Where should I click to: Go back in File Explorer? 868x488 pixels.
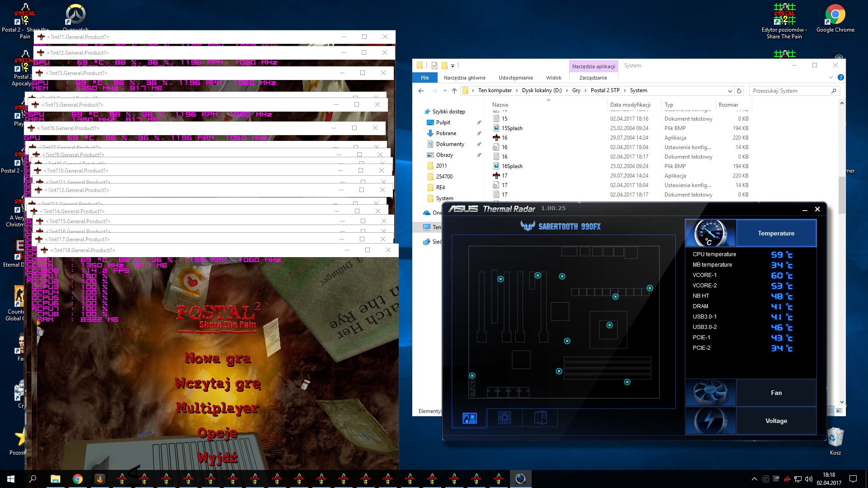click(421, 91)
